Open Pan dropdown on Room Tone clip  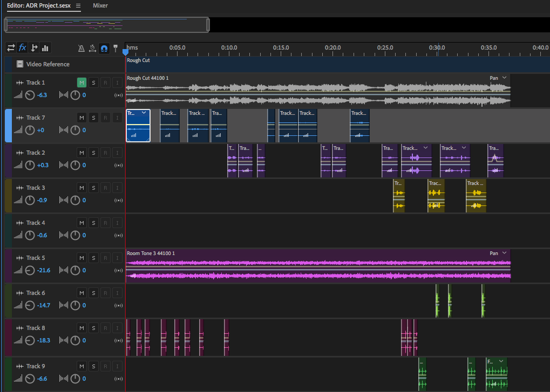coord(504,253)
